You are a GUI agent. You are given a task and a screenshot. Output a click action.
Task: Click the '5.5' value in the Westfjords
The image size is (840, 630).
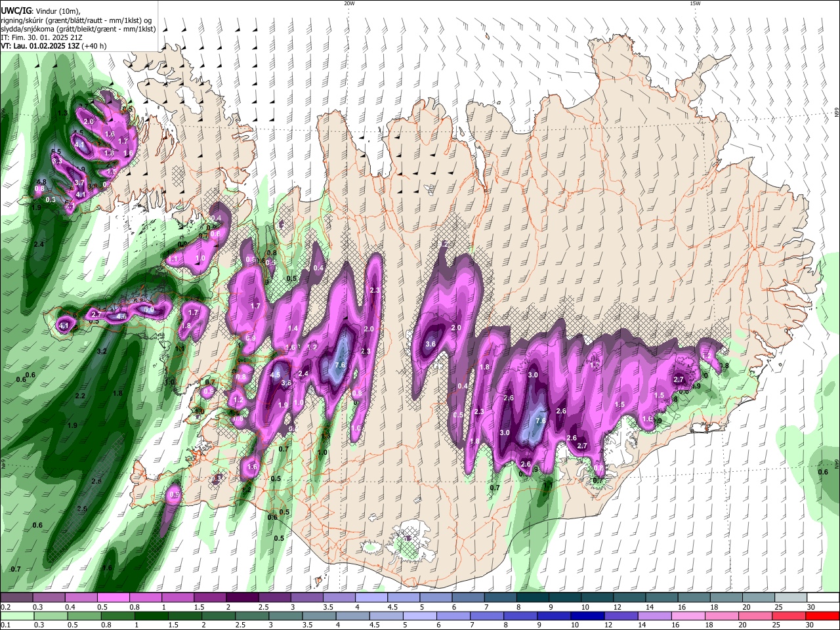pos(56,152)
